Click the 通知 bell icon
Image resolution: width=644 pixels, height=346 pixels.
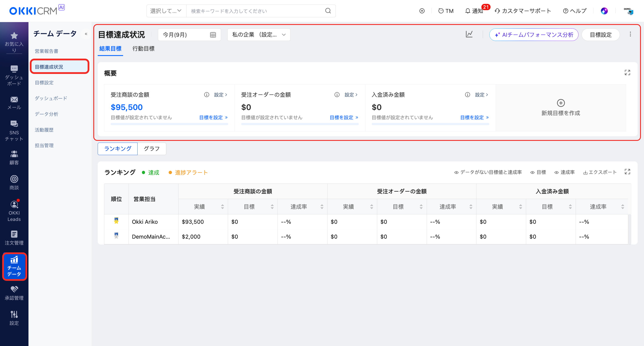(x=467, y=11)
